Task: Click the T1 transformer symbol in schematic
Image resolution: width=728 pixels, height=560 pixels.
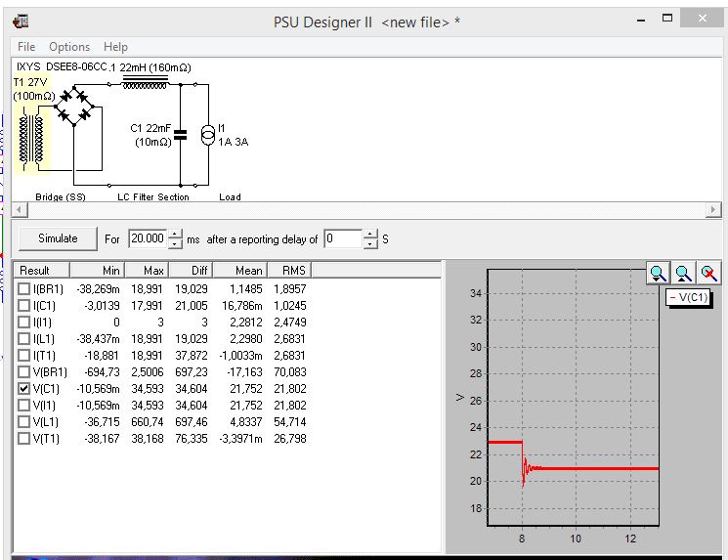Action: 31,139
